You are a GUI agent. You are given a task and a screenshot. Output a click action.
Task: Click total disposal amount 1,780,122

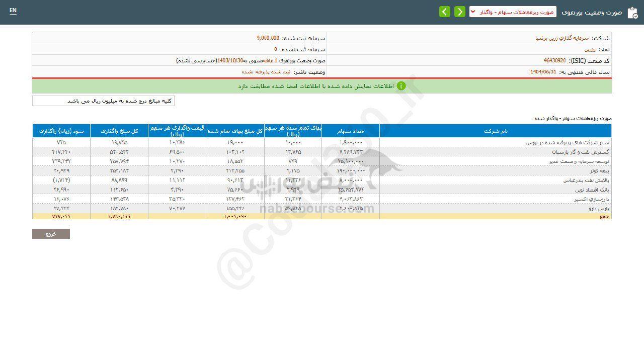point(119,216)
